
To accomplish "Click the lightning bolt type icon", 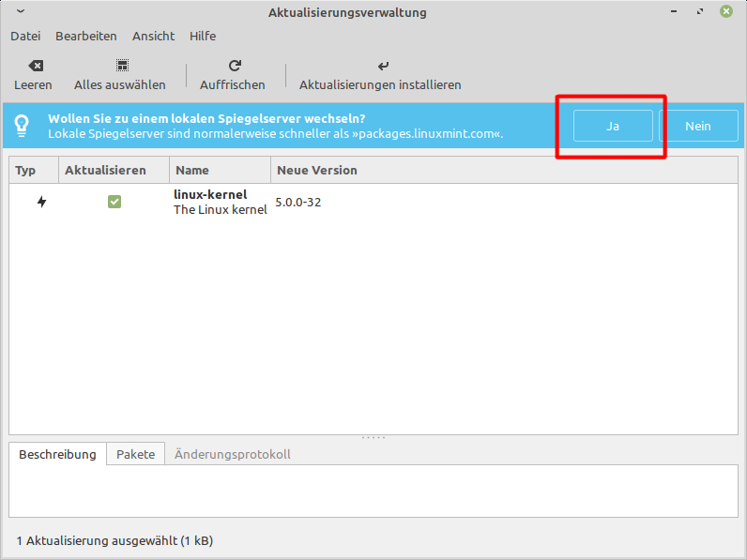I will 41,202.
